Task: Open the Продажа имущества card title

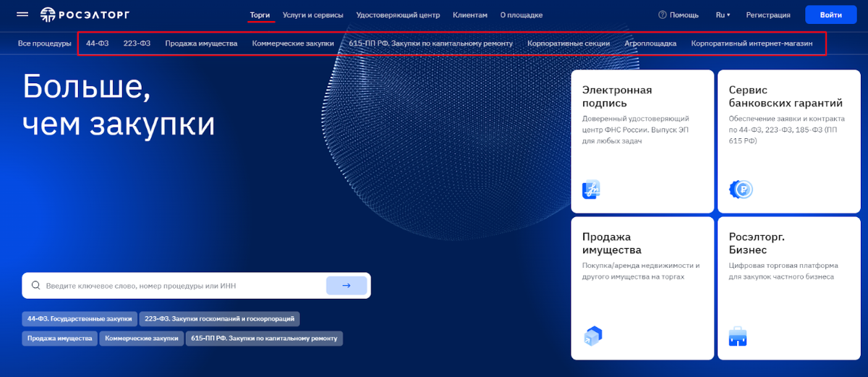Action: tap(612, 243)
